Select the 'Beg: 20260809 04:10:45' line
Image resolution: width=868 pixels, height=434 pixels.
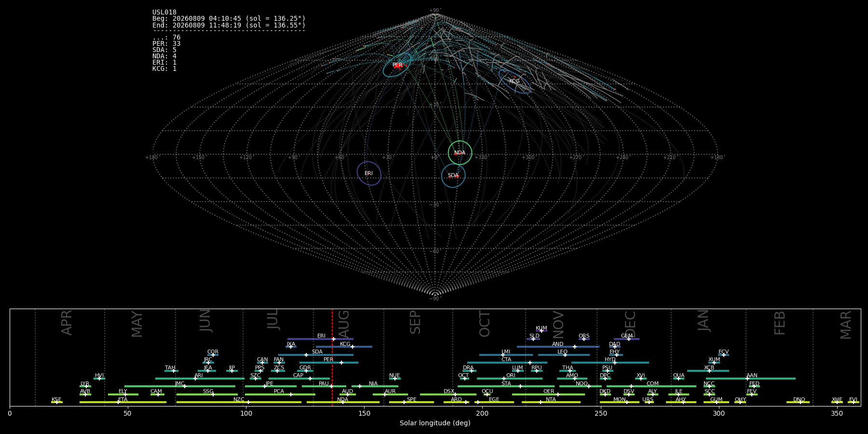pyautogui.click(x=229, y=19)
